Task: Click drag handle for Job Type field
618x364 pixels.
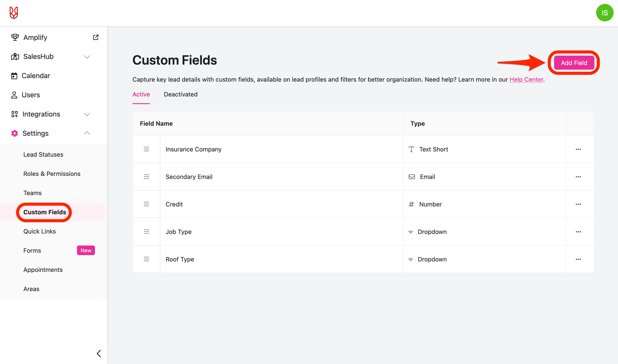Action: (x=146, y=232)
